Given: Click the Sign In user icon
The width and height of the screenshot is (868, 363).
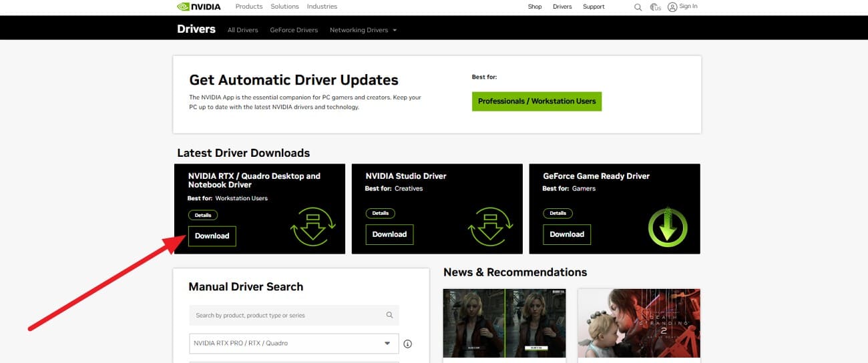Looking at the screenshot, I should coord(672,7).
